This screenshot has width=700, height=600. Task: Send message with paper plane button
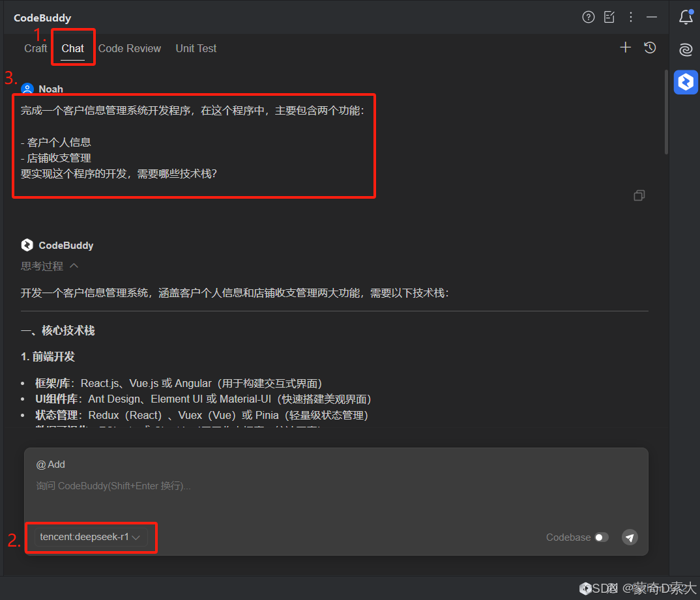tap(630, 537)
